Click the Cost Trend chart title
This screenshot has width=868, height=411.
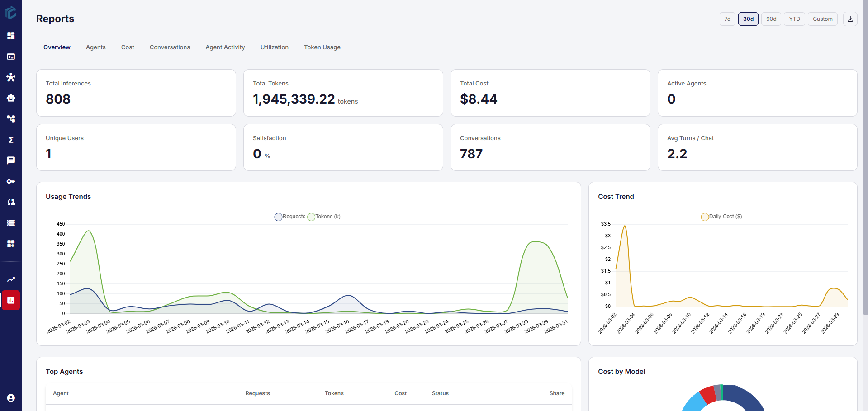(616, 197)
